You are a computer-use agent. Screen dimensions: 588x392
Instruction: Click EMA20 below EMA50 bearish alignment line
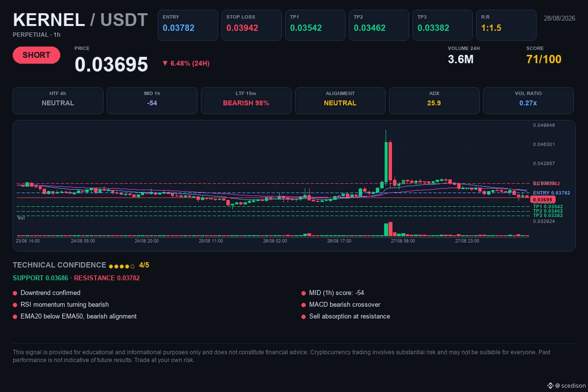(78, 316)
